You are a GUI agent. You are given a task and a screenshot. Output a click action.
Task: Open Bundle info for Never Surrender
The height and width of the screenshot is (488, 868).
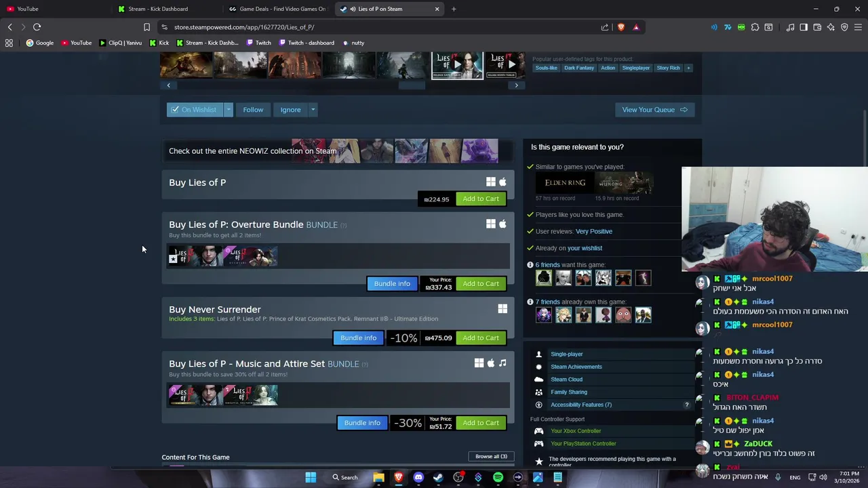coord(358,338)
